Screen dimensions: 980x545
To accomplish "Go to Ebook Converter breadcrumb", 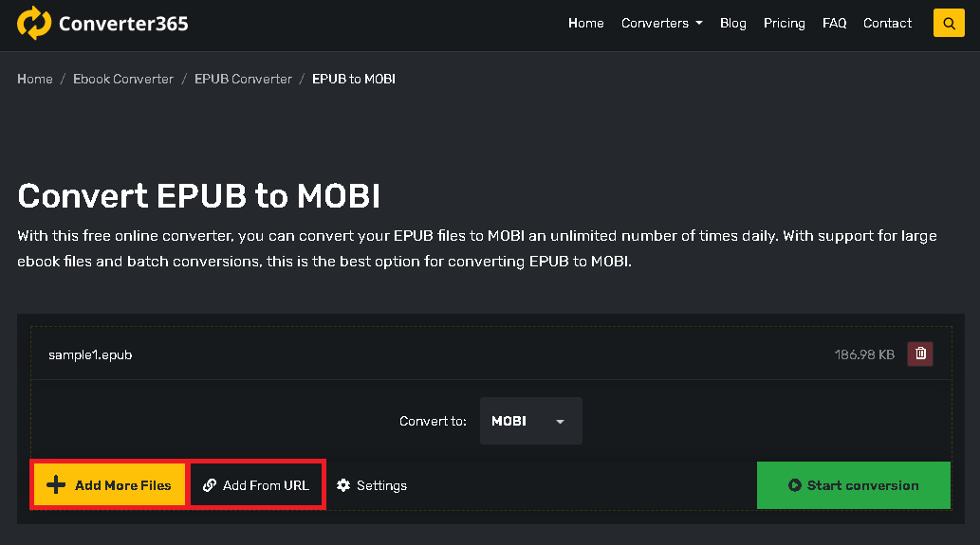I will (123, 79).
